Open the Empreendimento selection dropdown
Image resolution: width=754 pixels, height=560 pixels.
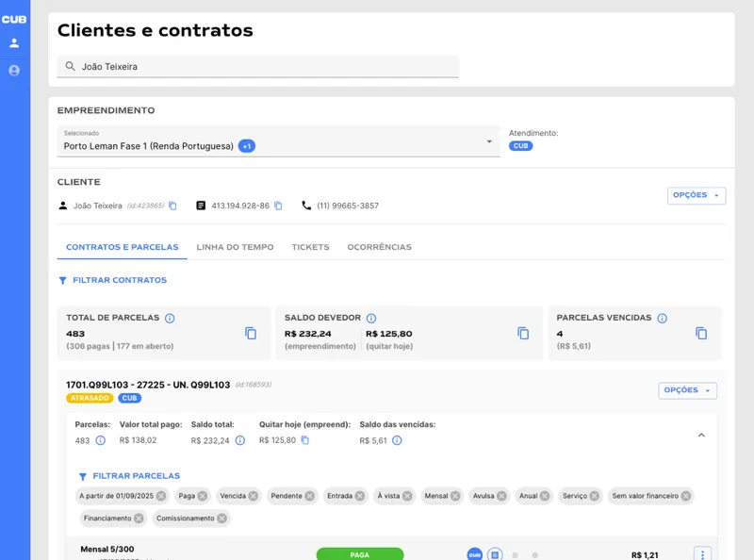click(489, 142)
